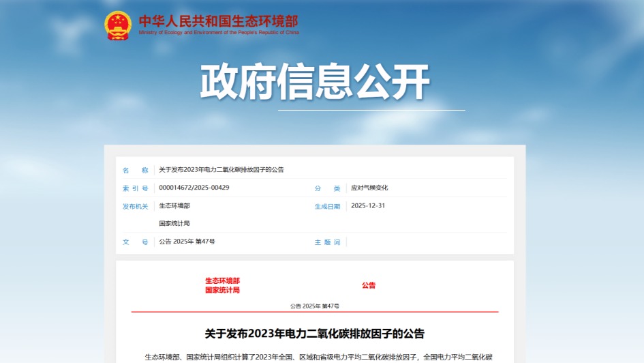Click the national emblem logo
The image size is (644, 363).
pos(118,25)
